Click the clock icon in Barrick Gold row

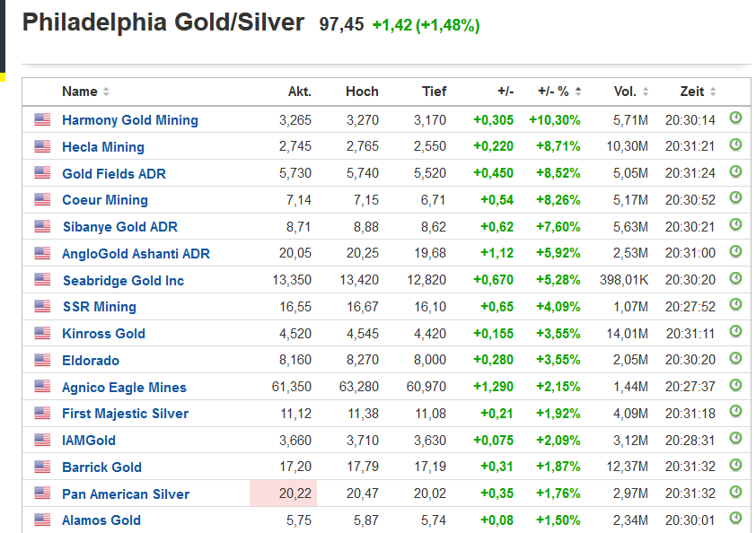coord(735,466)
